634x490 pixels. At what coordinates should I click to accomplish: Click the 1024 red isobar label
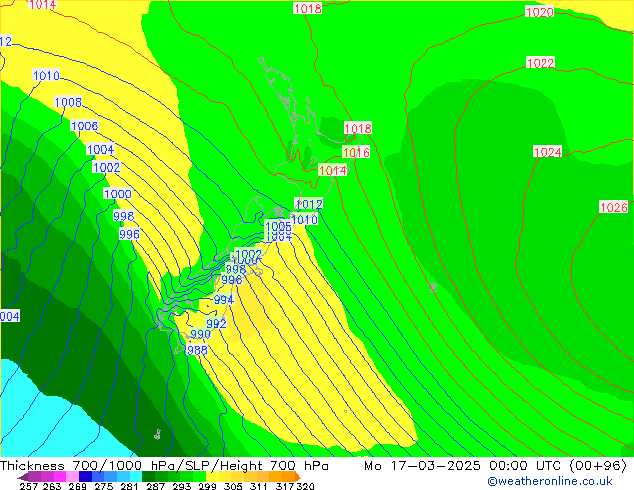click(547, 153)
